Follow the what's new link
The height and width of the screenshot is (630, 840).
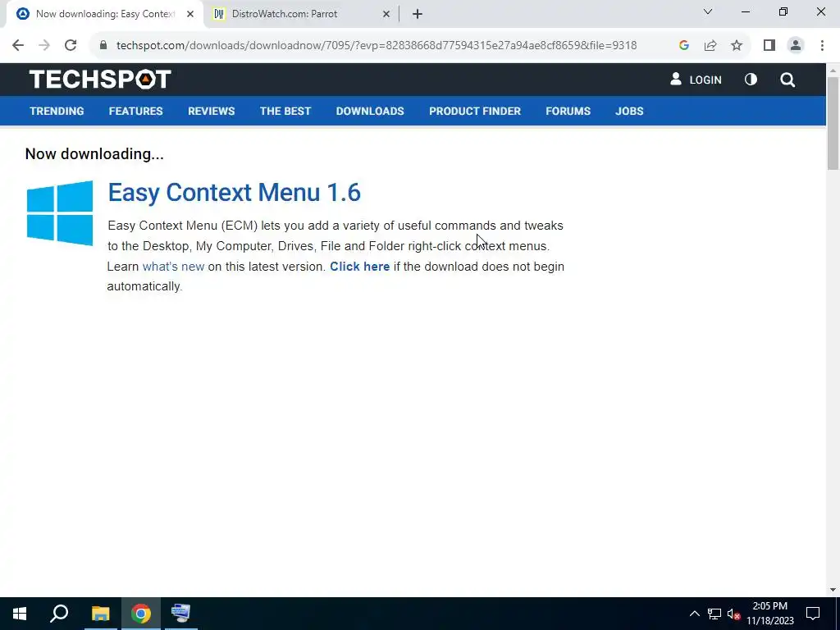(173, 267)
